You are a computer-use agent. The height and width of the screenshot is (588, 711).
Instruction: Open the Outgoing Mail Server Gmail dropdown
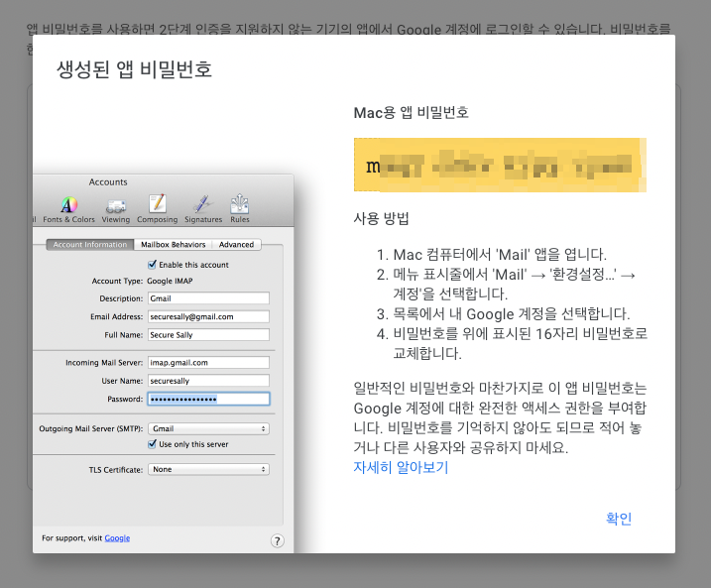(208, 428)
